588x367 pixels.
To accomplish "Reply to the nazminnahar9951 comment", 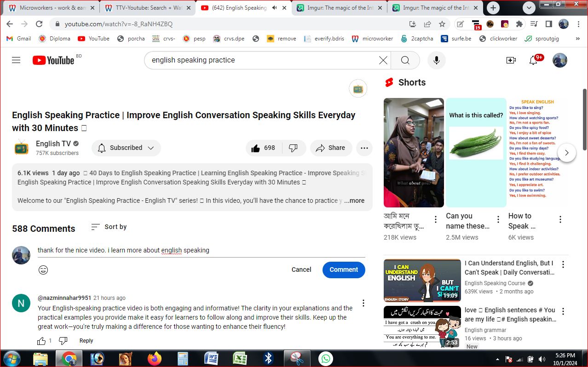I will pos(86,341).
